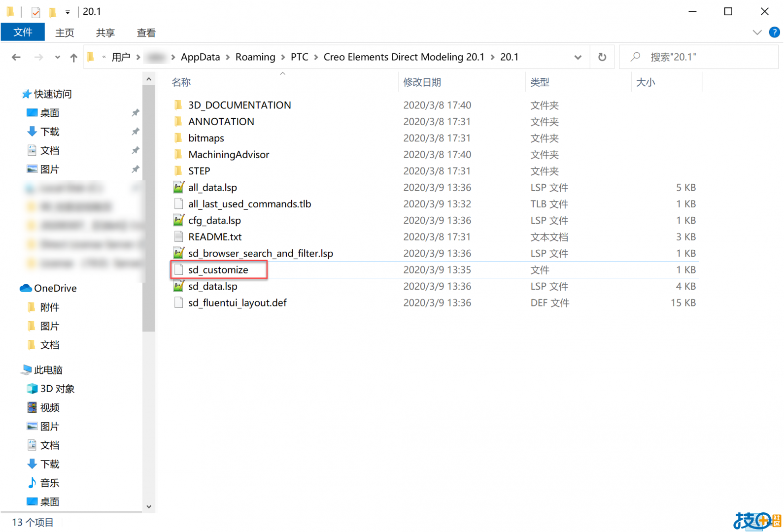784x532 pixels.
Task: Expand the ribbon with the chevron
Action: [757, 33]
